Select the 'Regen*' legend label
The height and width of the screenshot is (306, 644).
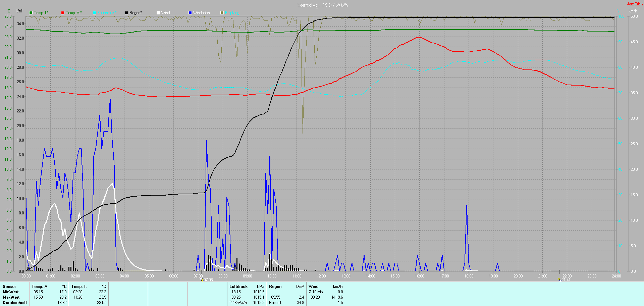[136, 13]
